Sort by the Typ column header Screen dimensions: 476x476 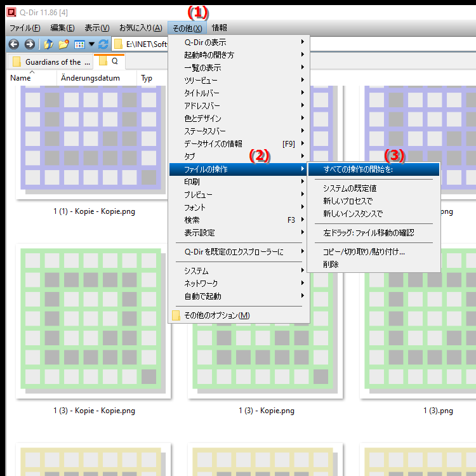(x=152, y=78)
